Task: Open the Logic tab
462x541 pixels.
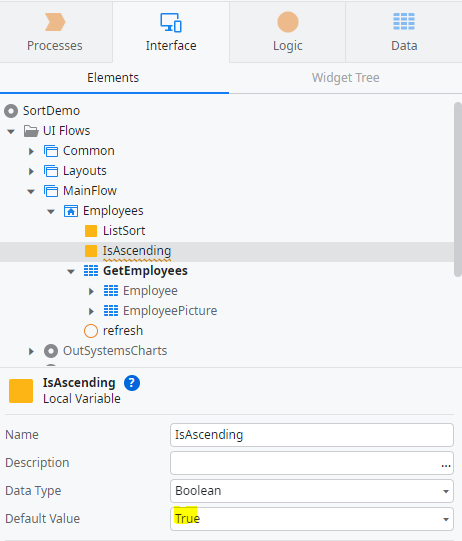Action: tap(287, 32)
